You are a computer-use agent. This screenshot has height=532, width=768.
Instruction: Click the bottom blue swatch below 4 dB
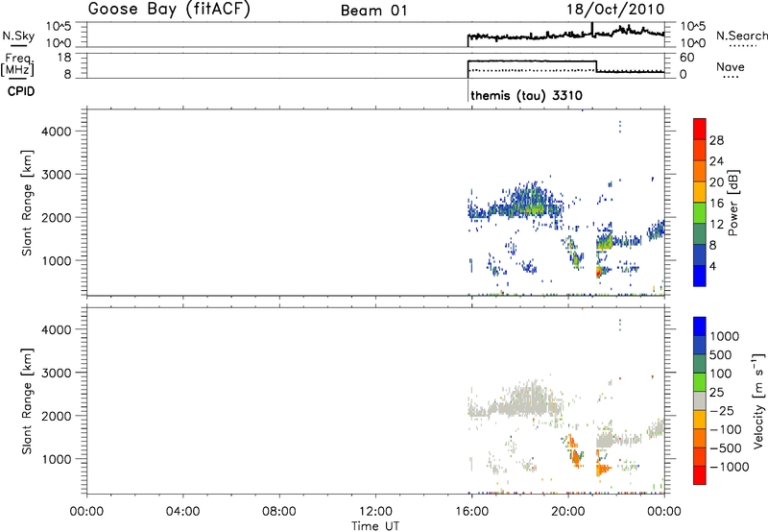point(700,276)
